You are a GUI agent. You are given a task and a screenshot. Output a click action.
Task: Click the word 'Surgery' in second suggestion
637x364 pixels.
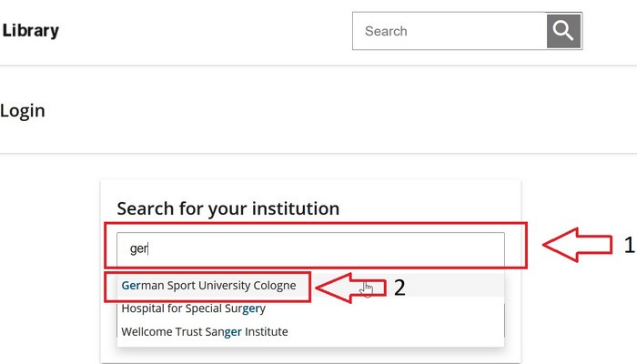[x=245, y=308]
